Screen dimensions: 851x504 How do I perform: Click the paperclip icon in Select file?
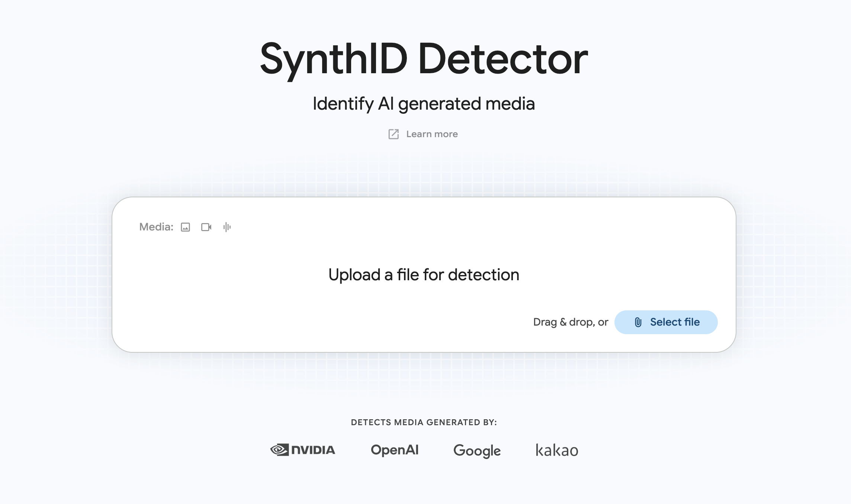(638, 322)
